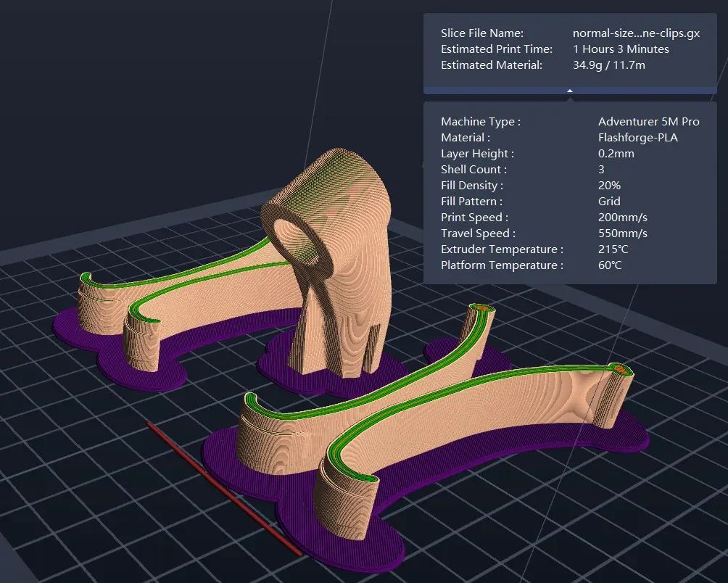728x583 pixels.
Task: Click the red purge line on the bed
Action: pyautogui.click(x=224, y=487)
